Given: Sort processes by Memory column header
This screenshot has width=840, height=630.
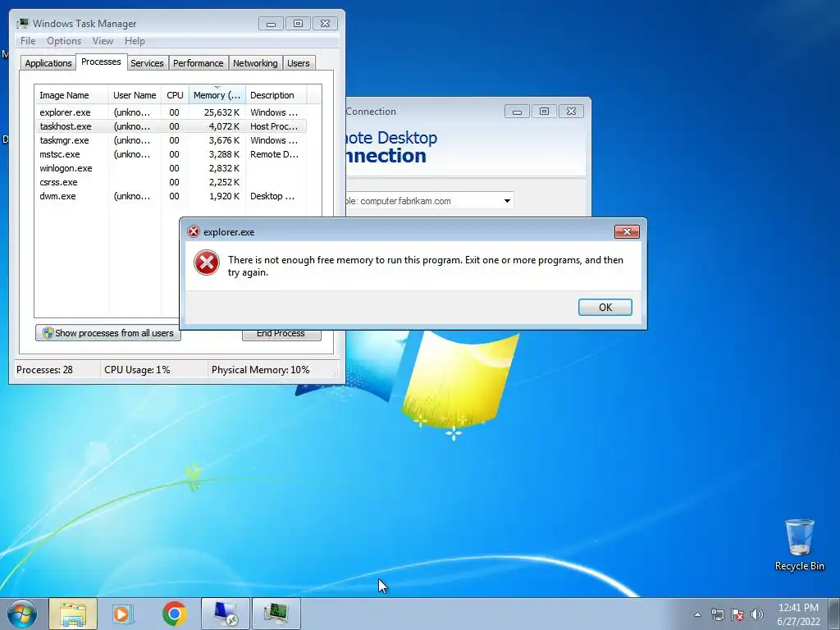Looking at the screenshot, I should click(217, 95).
